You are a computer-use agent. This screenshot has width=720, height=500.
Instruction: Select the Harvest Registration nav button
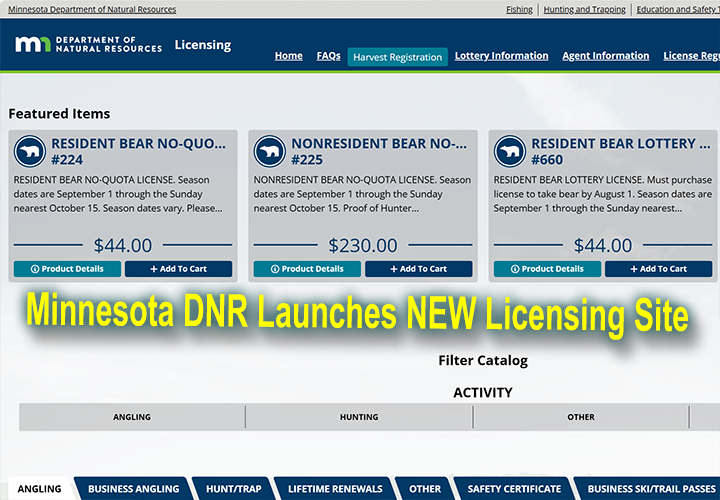(x=398, y=57)
